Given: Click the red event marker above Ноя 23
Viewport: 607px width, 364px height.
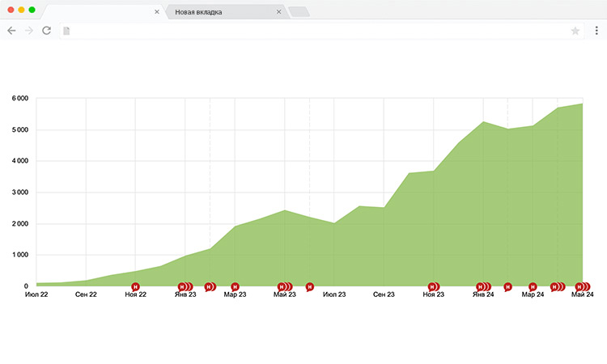Looking at the screenshot, I should [x=432, y=286].
